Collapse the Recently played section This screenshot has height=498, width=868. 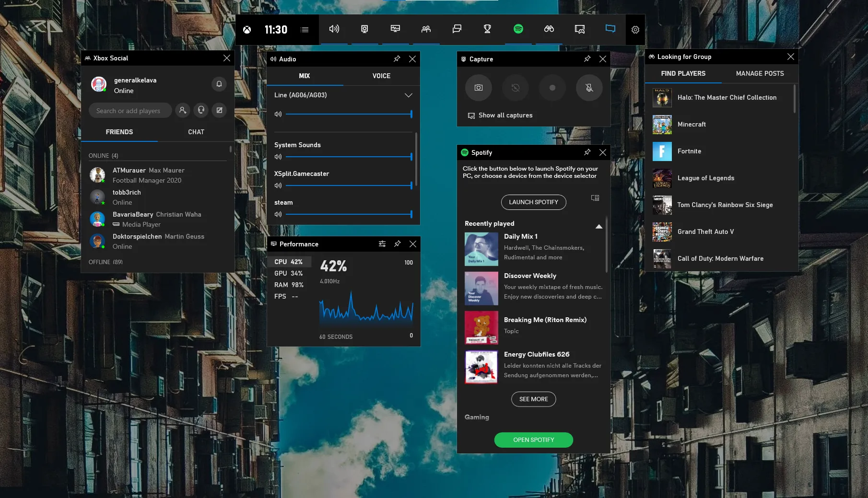[599, 226]
